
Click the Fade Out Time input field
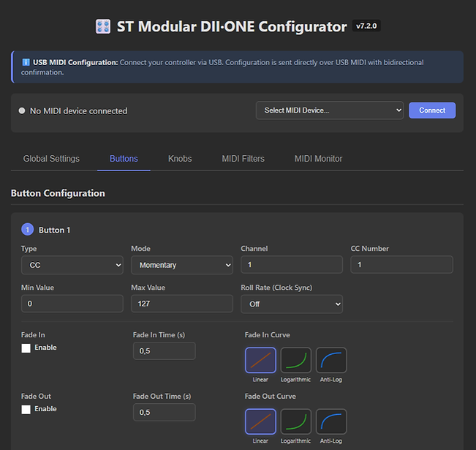tap(165, 412)
